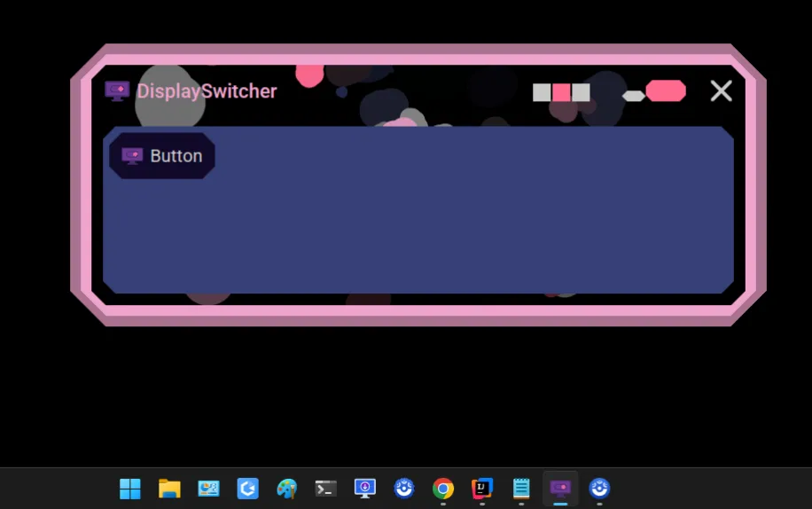Select the pink middle square in the title bar
Image resolution: width=812 pixels, height=509 pixels.
point(561,93)
